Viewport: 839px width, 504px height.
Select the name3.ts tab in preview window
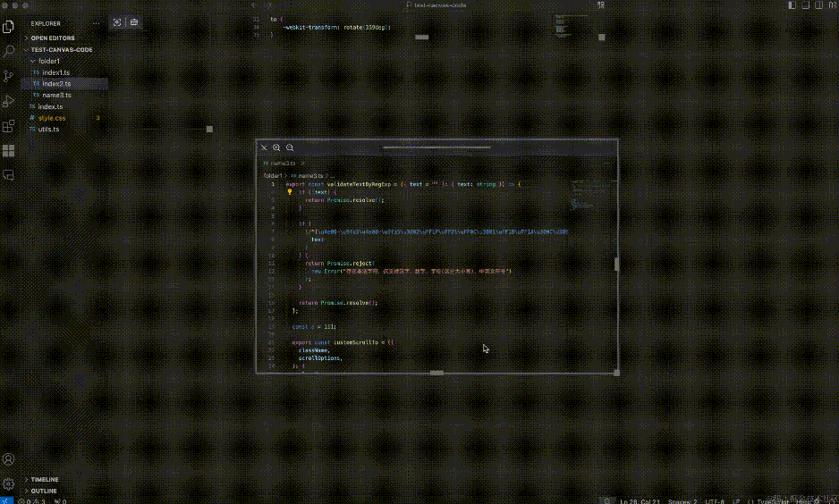[x=282, y=163]
